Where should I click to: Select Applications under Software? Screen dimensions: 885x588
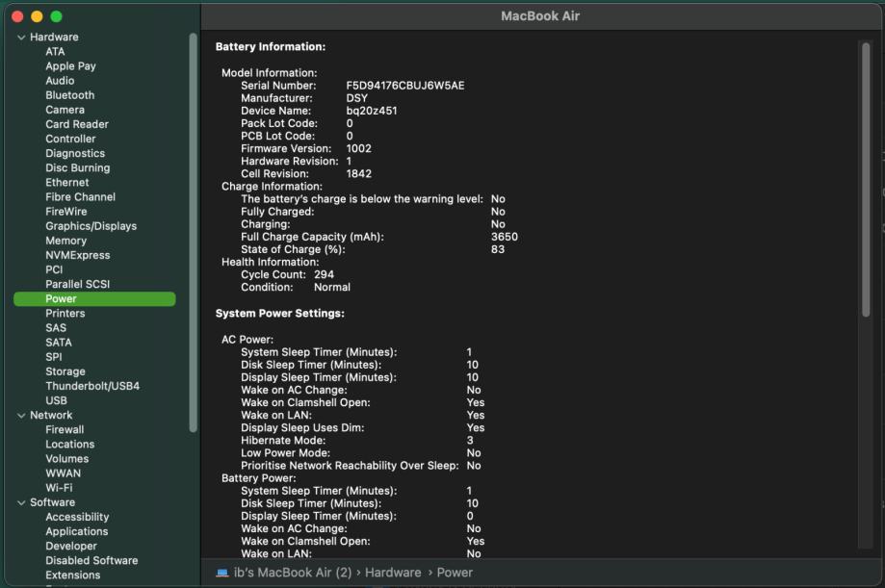pyautogui.click(x=77, y=532)
